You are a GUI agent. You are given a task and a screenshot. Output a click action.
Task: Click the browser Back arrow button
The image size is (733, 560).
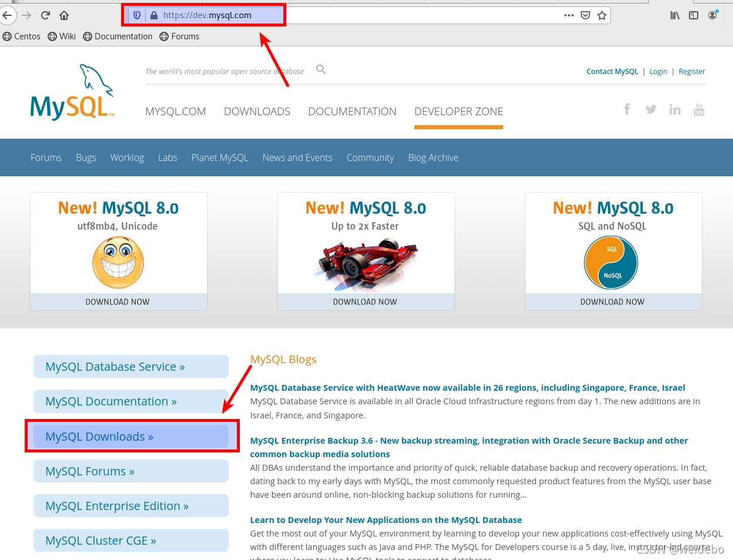[6, 15]
